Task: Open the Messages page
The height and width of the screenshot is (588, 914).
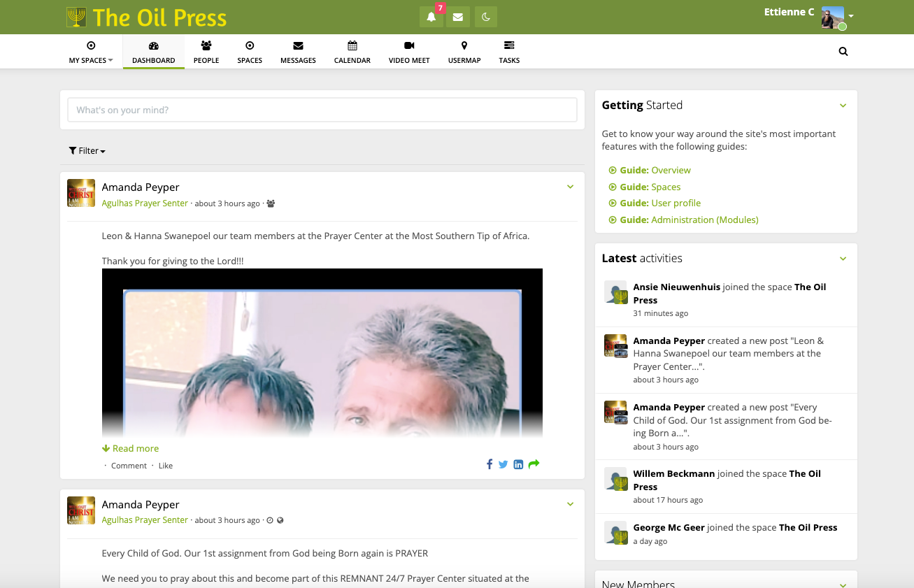Action: [298, 52]
